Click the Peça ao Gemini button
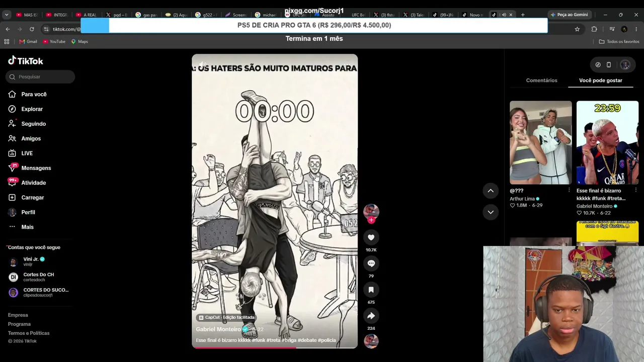 pyautogui.click(x=569, y=15)
